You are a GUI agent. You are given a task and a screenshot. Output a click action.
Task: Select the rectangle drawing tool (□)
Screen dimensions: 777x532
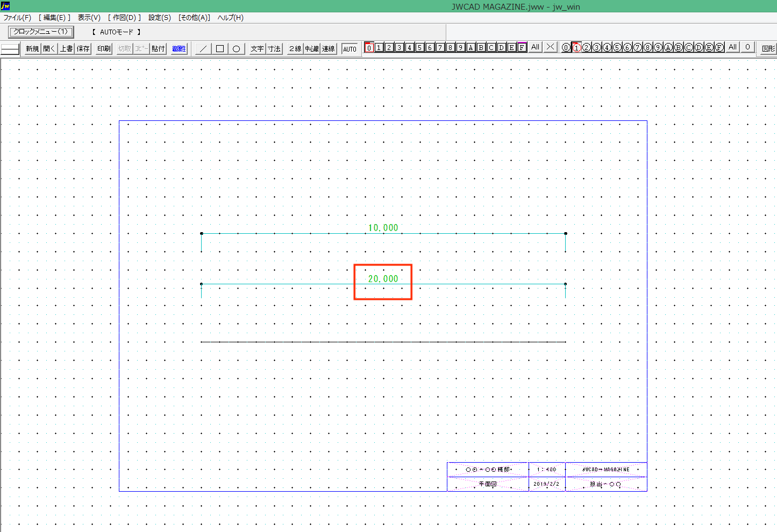click(219, 49)
